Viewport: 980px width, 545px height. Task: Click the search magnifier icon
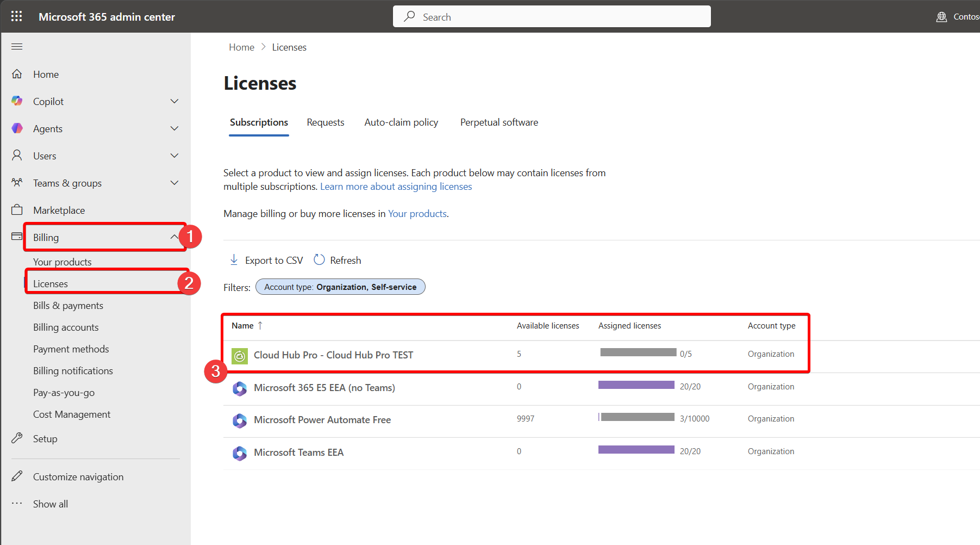(x=409, y=17)
